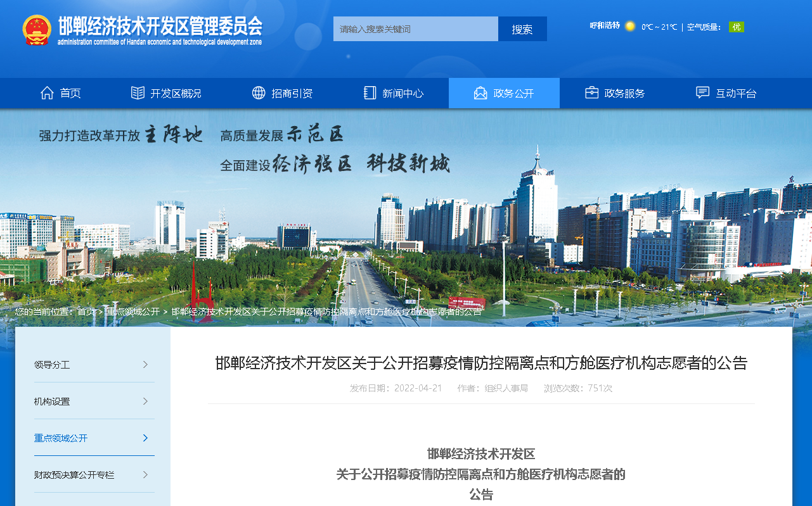Click the envelope icon beside 政务公开
The width and height of the screenshot is (812, 506).
point(480,93)
